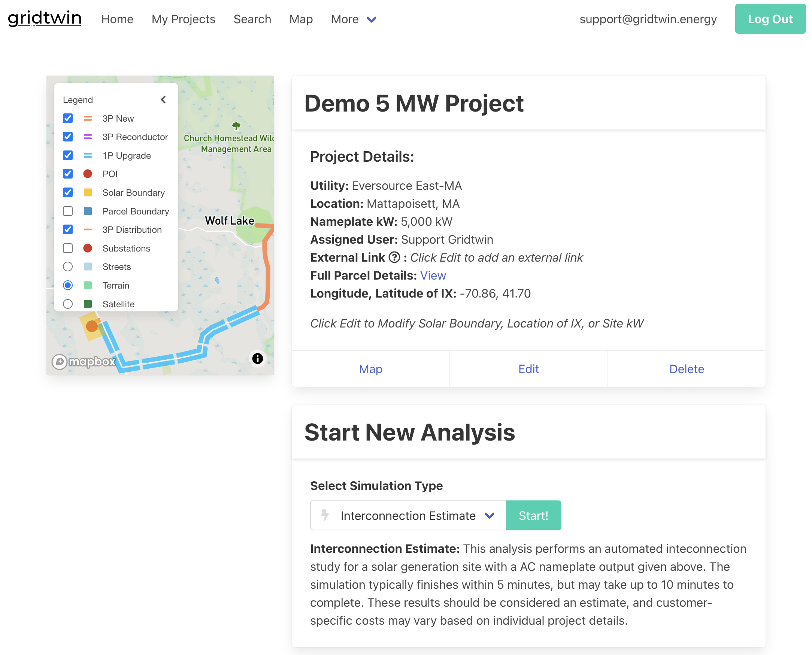Click the 3P Reconductor purple line icon
The height and width of the screenshot is (655, 812).
tap(88, 137)
